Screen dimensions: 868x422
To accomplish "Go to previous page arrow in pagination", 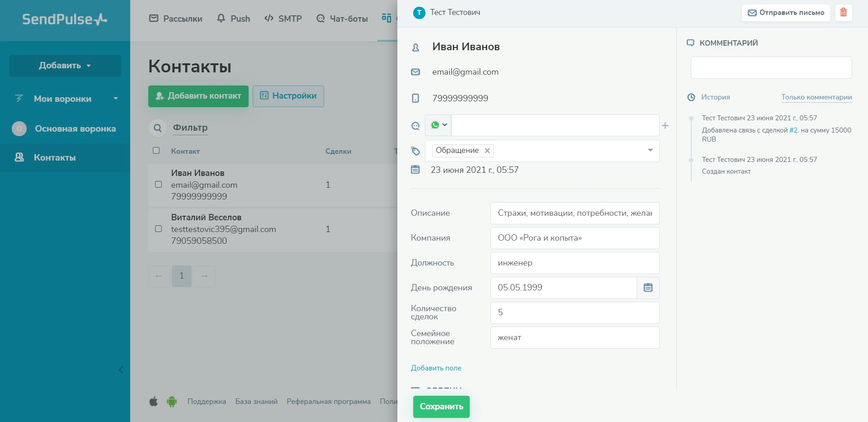I will (159, 276).
